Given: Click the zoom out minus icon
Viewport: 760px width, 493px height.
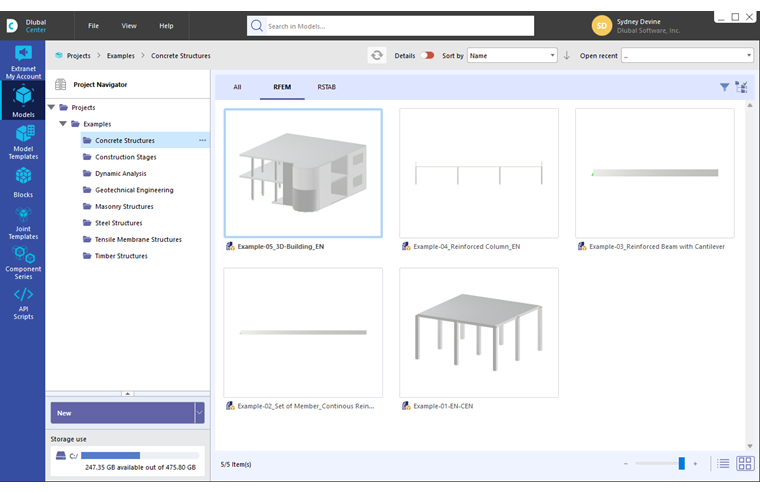Looking at the screenshot, I should (626, 464).
